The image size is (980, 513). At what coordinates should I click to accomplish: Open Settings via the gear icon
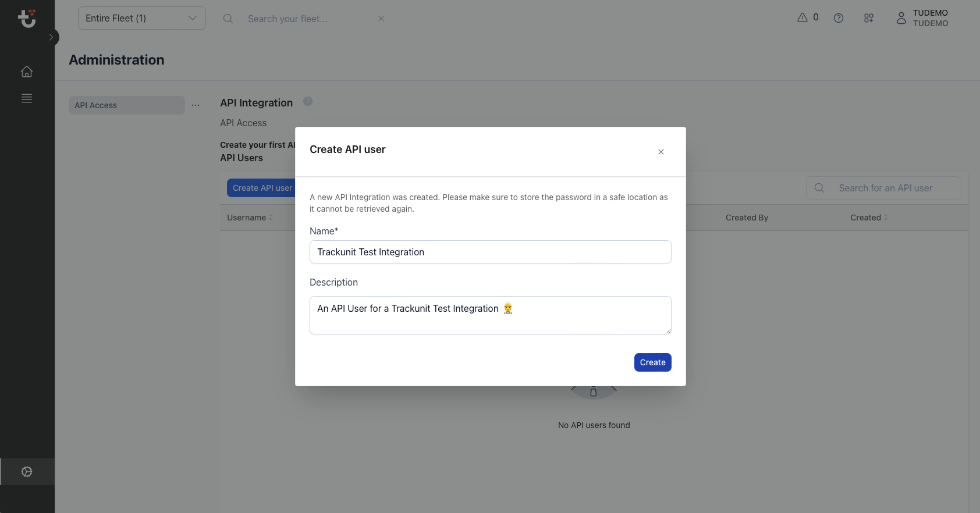point(27,471)
